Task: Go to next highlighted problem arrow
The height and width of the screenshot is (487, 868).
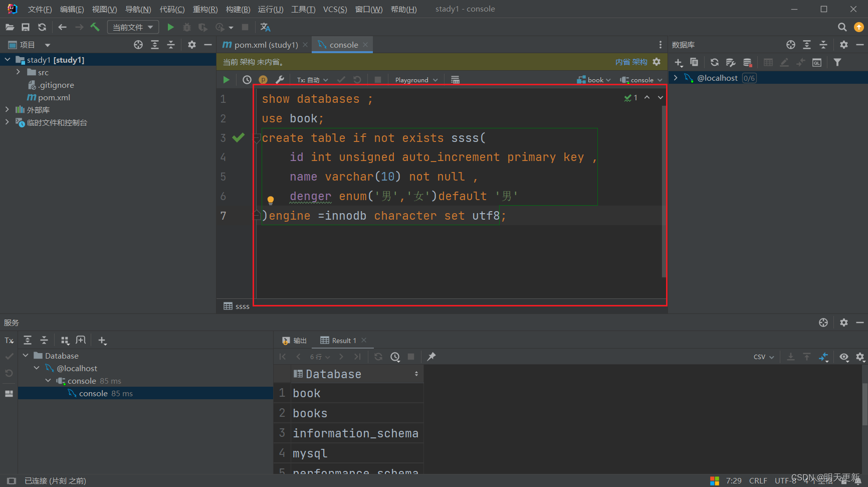Action: 661,98
